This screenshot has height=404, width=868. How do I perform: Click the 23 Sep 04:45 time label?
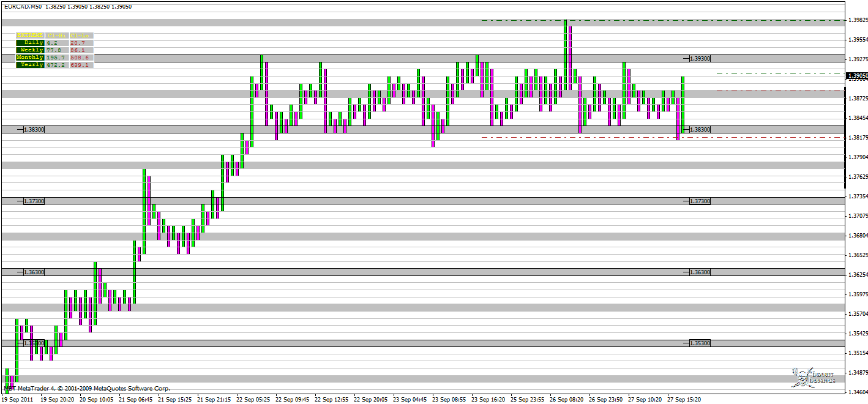410,400
